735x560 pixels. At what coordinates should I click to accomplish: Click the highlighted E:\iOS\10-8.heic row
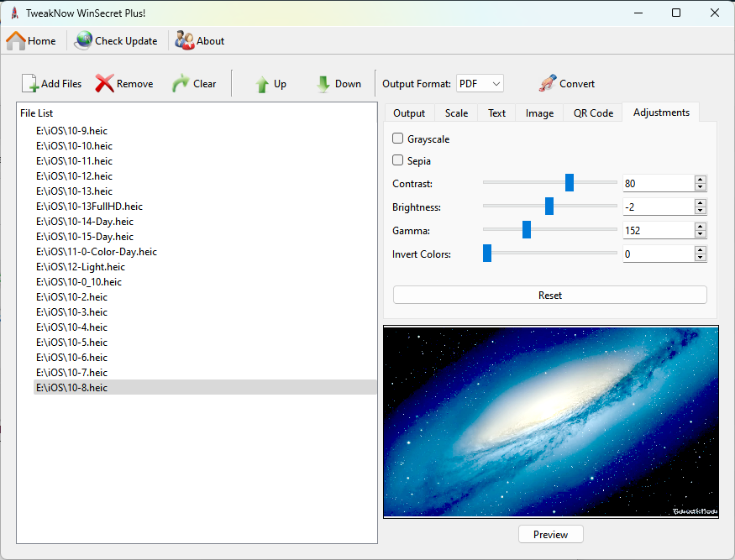pyautogui.click(x=205, y=387)
